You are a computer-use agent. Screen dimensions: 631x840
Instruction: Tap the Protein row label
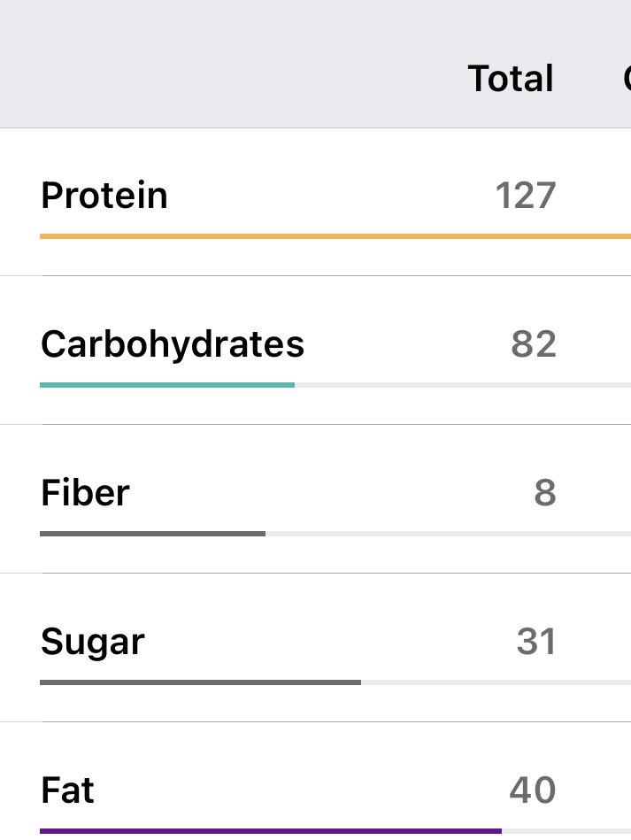[104, 196]
